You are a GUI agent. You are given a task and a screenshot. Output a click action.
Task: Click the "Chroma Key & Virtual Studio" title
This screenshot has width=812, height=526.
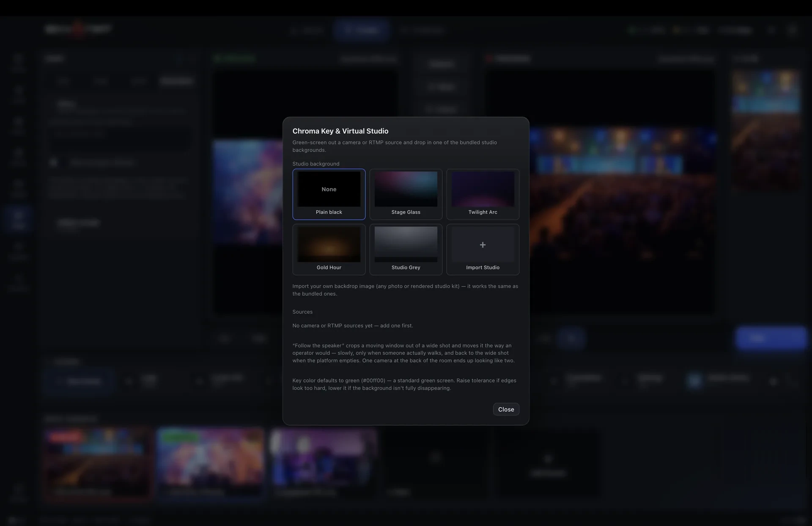340,131
